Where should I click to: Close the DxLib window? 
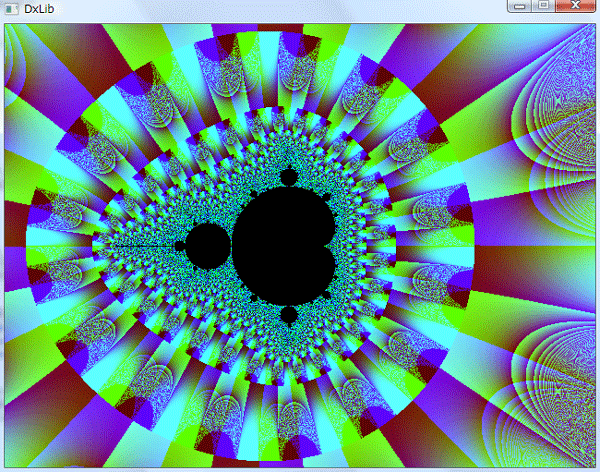pos(575,6)
